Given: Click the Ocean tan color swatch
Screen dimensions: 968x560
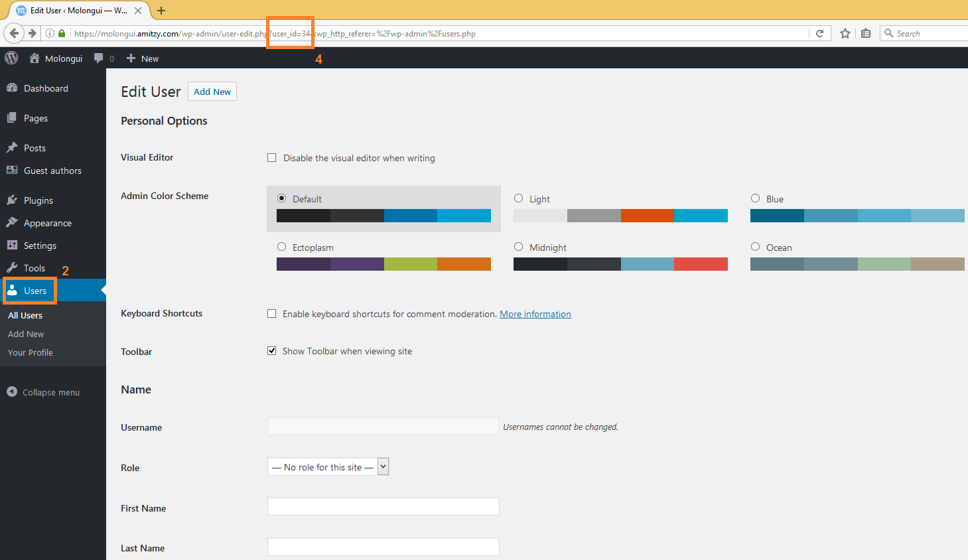Looking at the screenshot, I should point(937,264).
